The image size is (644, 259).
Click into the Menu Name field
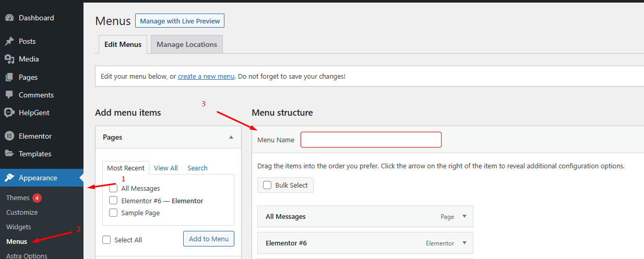tap(371, 140)
